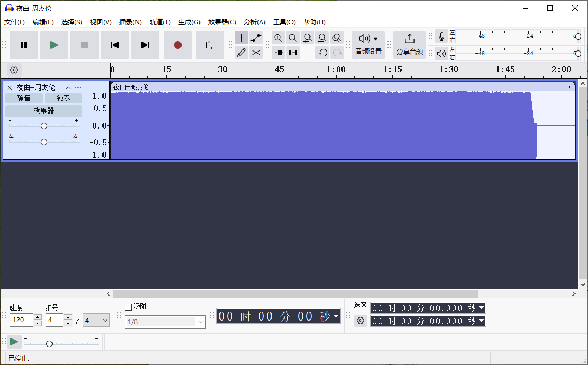The height and width of the screenshot is (365, 588).
Task: Solo the 夜曲-周杰伦 track
Action: click(63, 98)
